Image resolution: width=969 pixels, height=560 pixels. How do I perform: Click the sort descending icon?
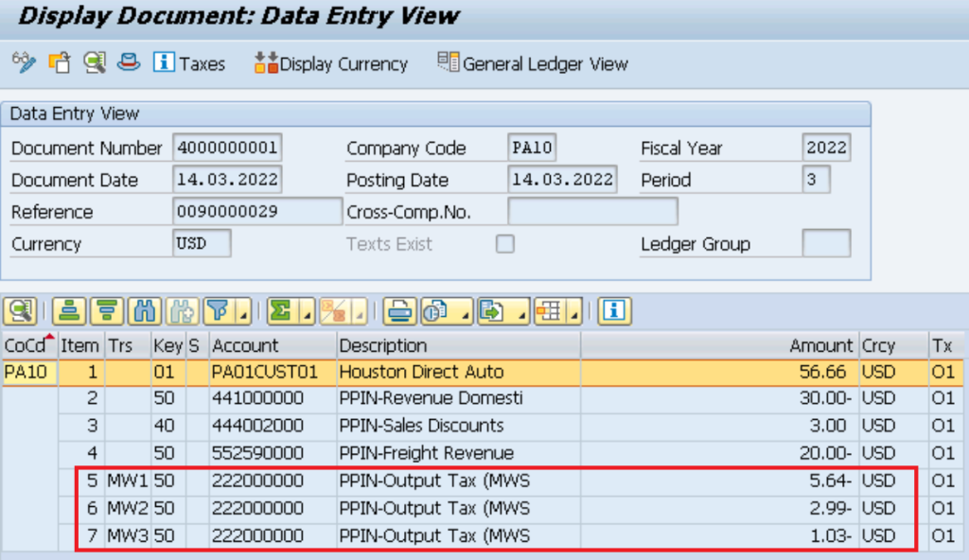(x=107, y=310)
